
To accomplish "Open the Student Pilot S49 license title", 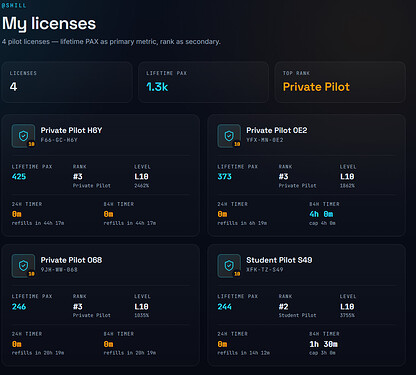I will pyautogui.click(x=279, y=260).
